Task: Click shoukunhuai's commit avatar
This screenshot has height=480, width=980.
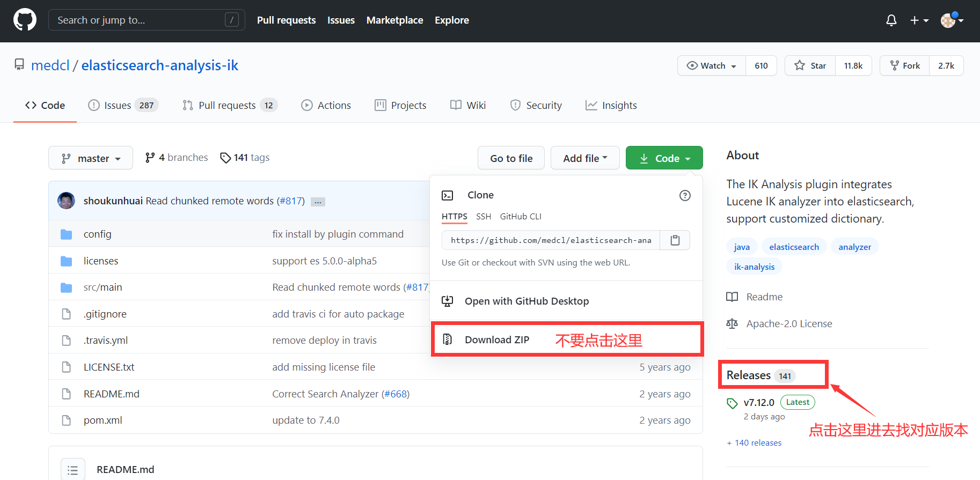Action: pos(66,201)
